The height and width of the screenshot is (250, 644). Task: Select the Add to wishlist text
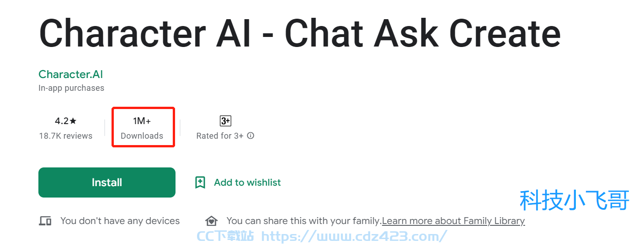(247, 182)
